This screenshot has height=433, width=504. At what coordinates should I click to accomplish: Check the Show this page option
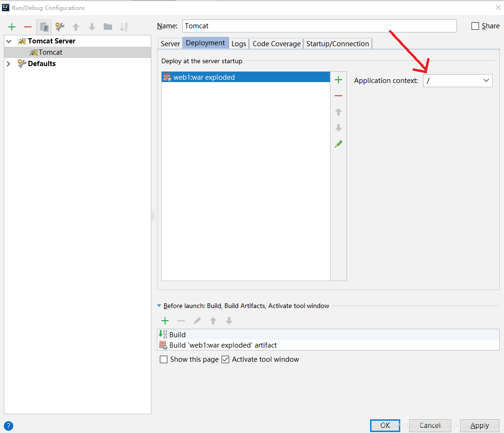click(164, 359)
